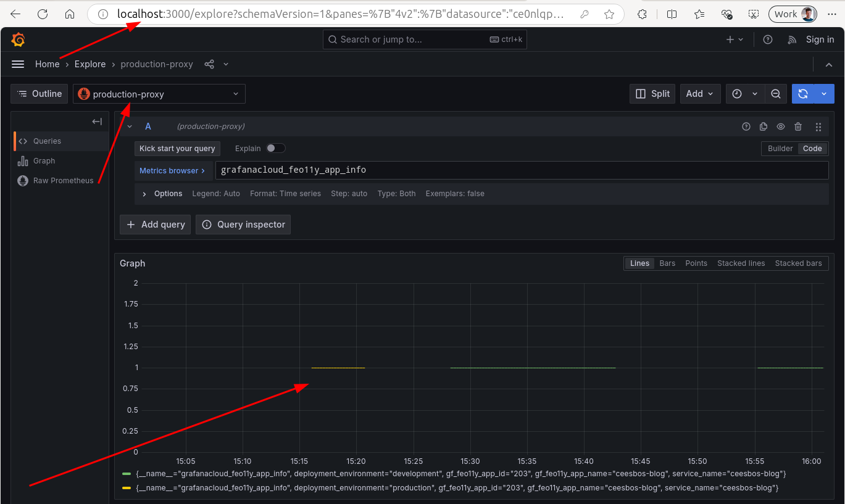Click Kick start your query
The width and height of the screenshot is (845, 504).
point(177,149)
